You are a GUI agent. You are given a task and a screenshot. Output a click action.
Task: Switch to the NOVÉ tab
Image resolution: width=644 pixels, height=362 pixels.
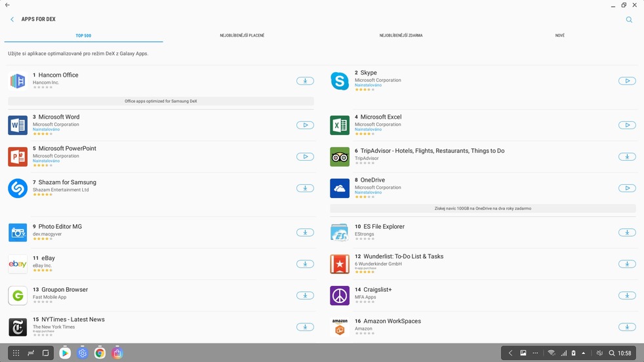coord(559,35)
